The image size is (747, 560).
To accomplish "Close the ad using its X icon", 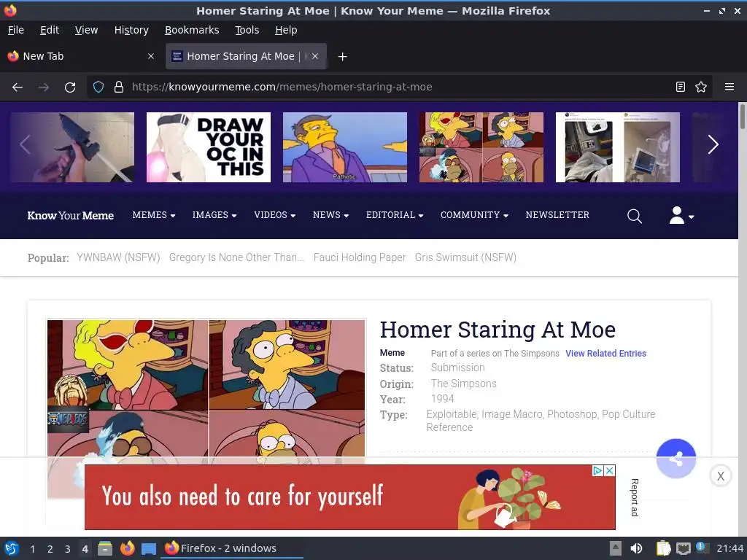I will [x=609, y=470].
